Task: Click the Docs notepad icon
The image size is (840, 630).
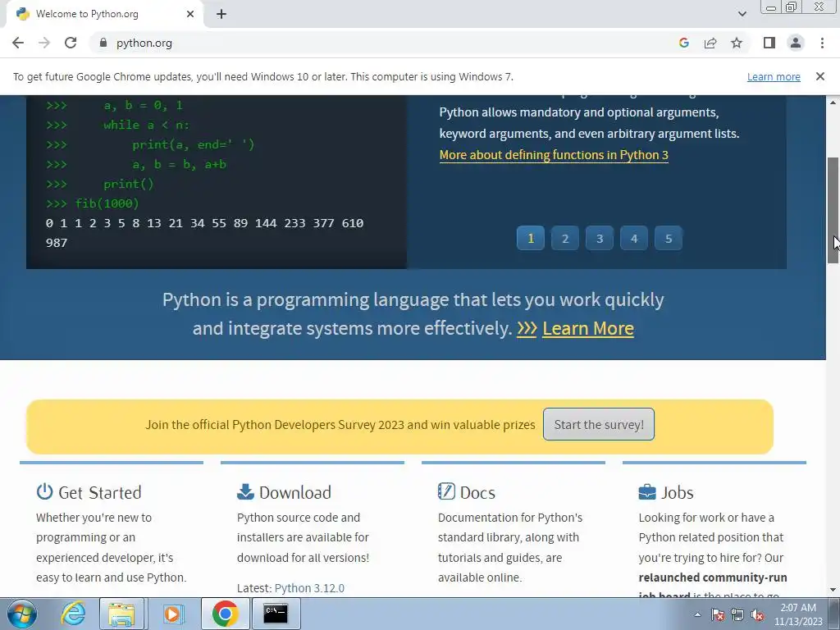Action: coord(446,491)
